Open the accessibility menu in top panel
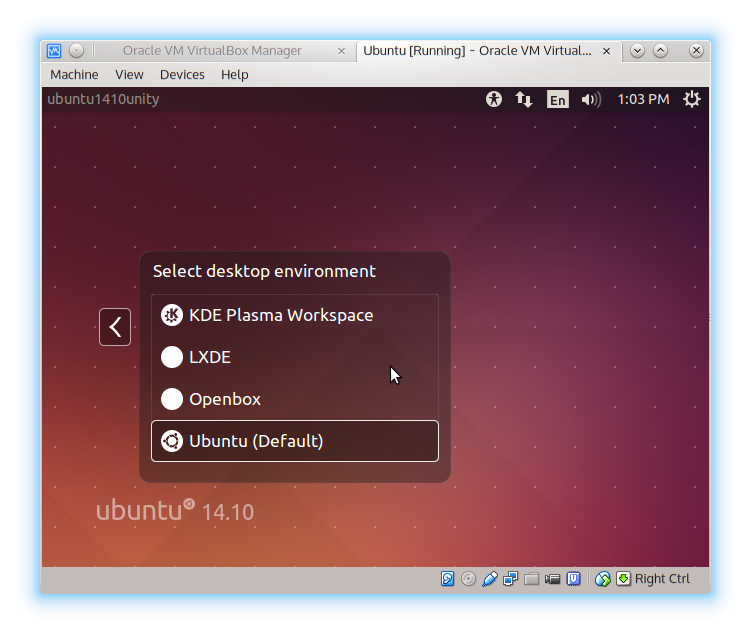This screenshot has height=634, width=751. 493,99
